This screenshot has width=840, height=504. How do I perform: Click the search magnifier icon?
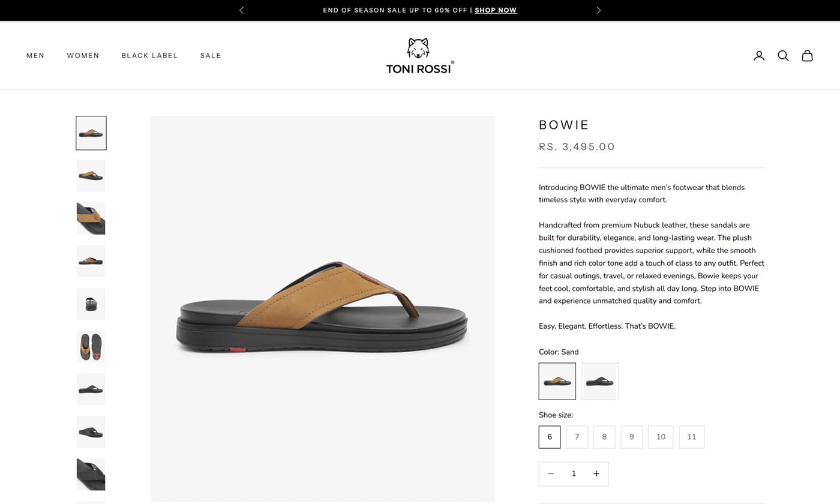click(x=783, y=56)
